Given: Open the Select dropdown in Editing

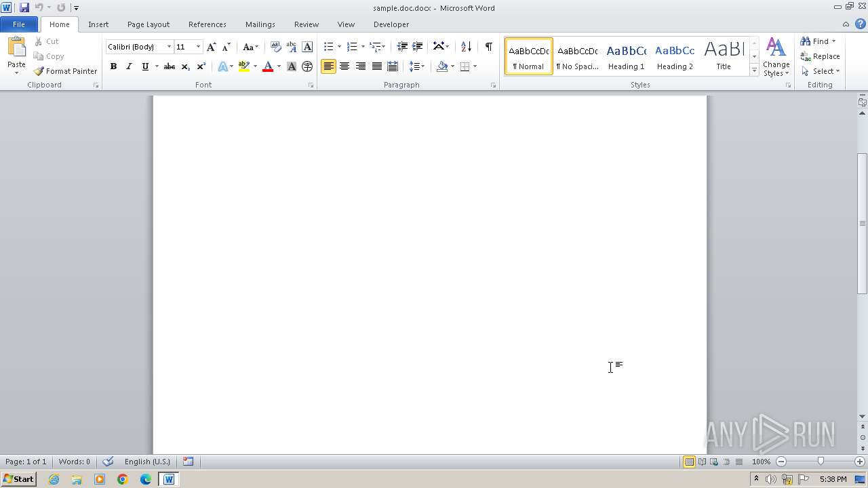Looking at the screenshot, I should pos(821,71).
